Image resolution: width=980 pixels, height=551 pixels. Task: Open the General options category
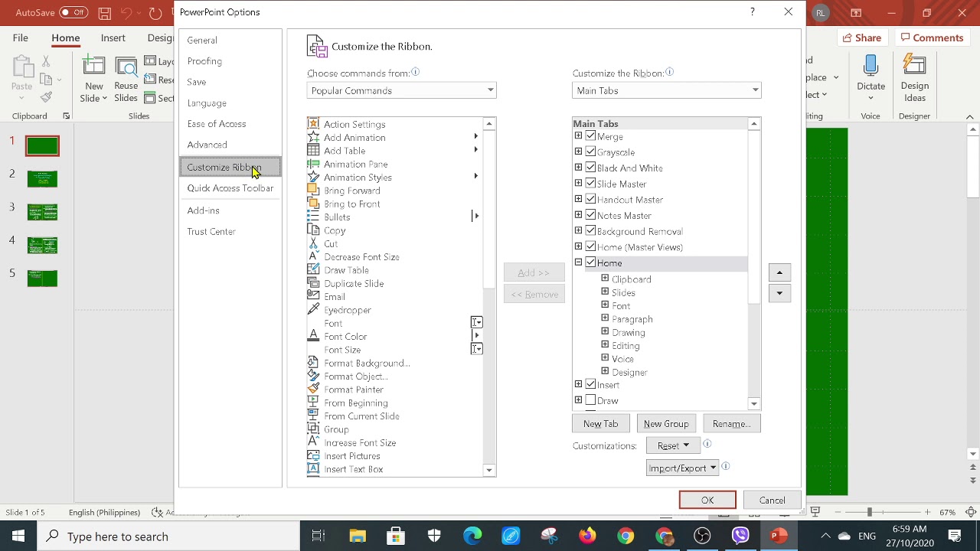point(202,40)
